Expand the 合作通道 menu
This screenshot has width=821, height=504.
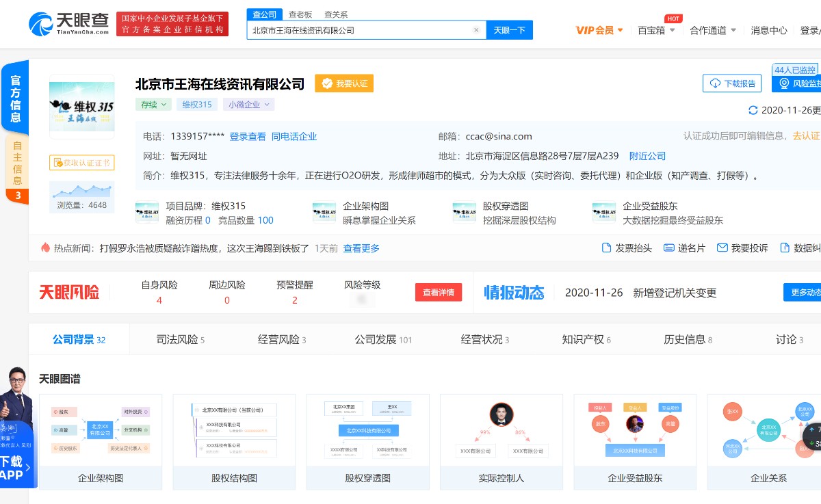(713, 30)
